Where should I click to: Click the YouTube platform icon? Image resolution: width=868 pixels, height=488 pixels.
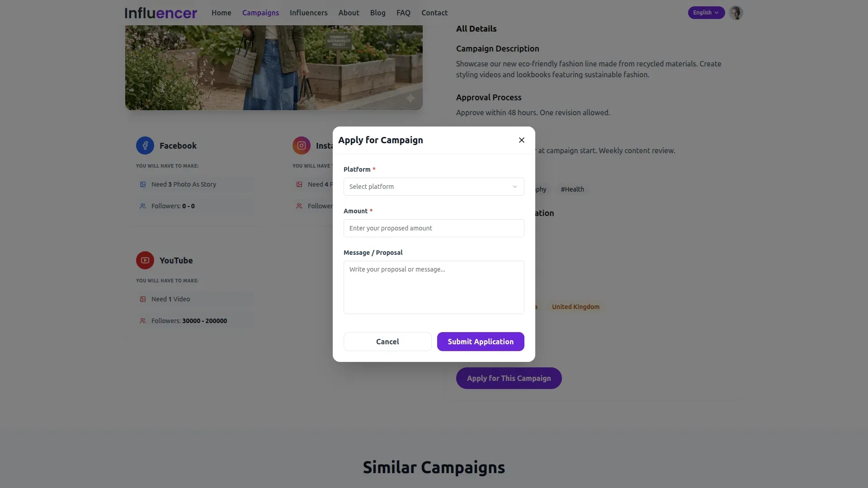pos(144,260)
